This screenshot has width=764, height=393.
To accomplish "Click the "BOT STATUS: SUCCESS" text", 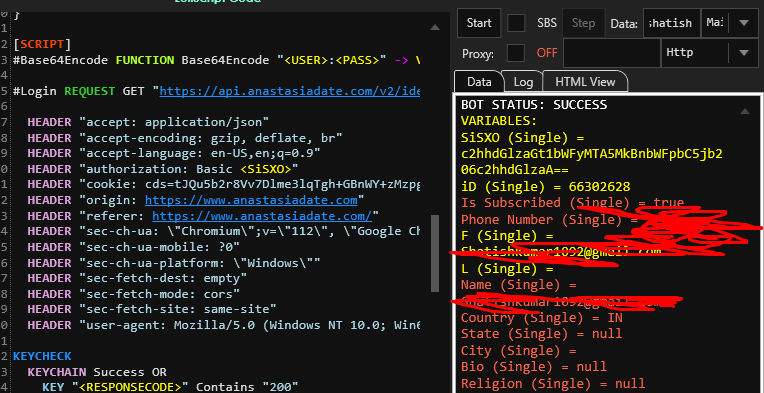I will 534,105.
